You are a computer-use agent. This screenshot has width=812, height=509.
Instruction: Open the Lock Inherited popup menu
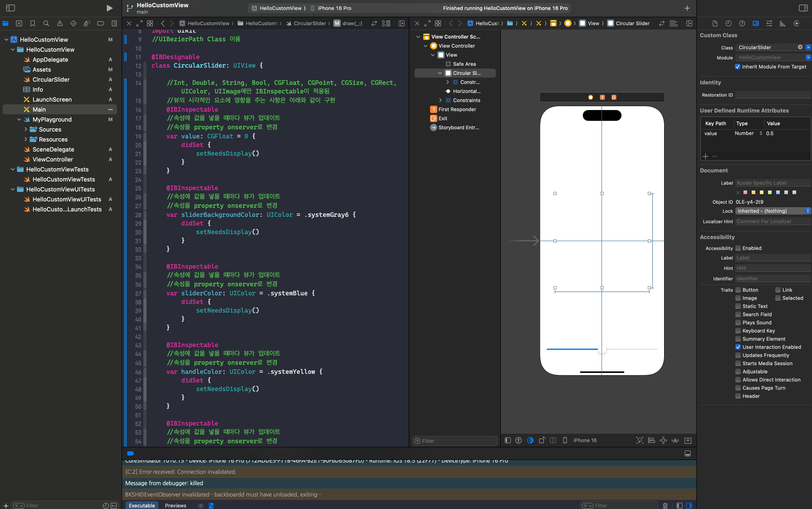pyautogui.click(x=773, y=211)
